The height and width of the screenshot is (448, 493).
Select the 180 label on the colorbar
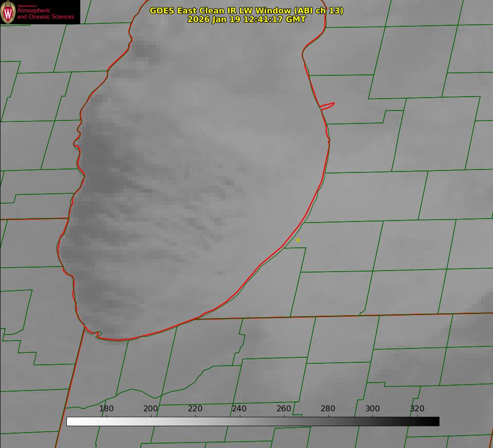point(107,409)
